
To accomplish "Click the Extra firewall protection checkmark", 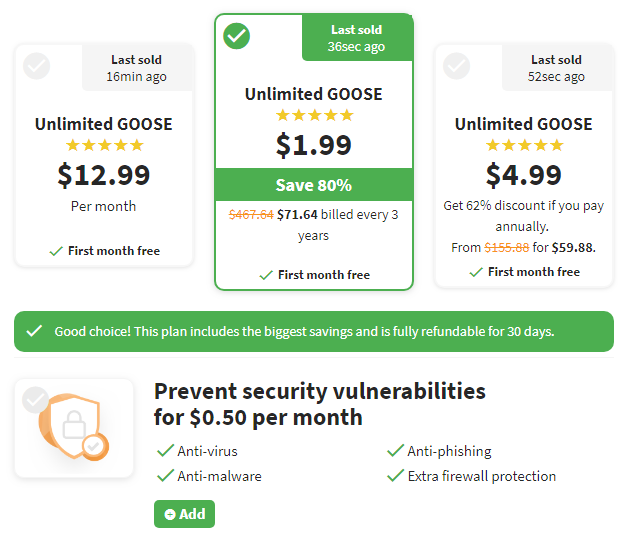I will tap(395, 476).
